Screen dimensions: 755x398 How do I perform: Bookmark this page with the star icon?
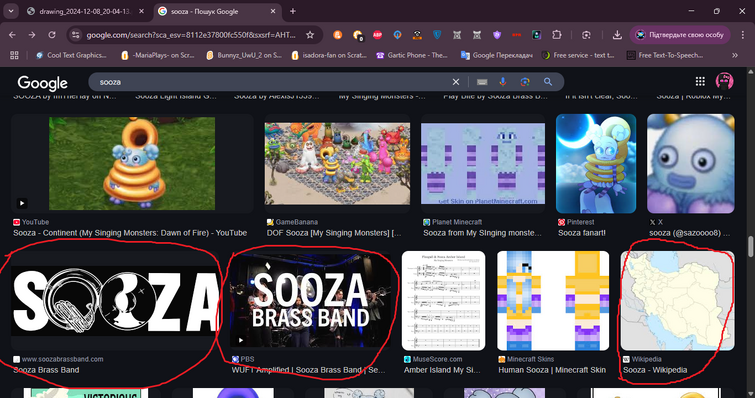pos(310,35)
